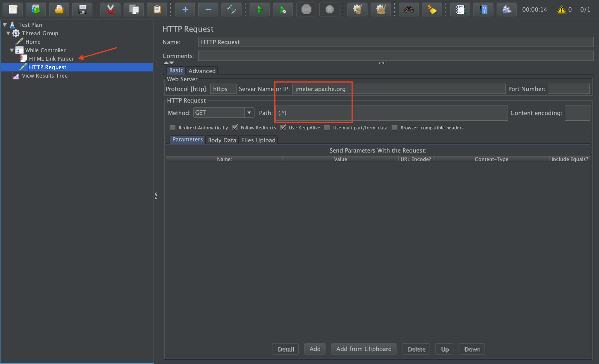
Task: Stop the test with STOP icon
Action: click(306, 9)
